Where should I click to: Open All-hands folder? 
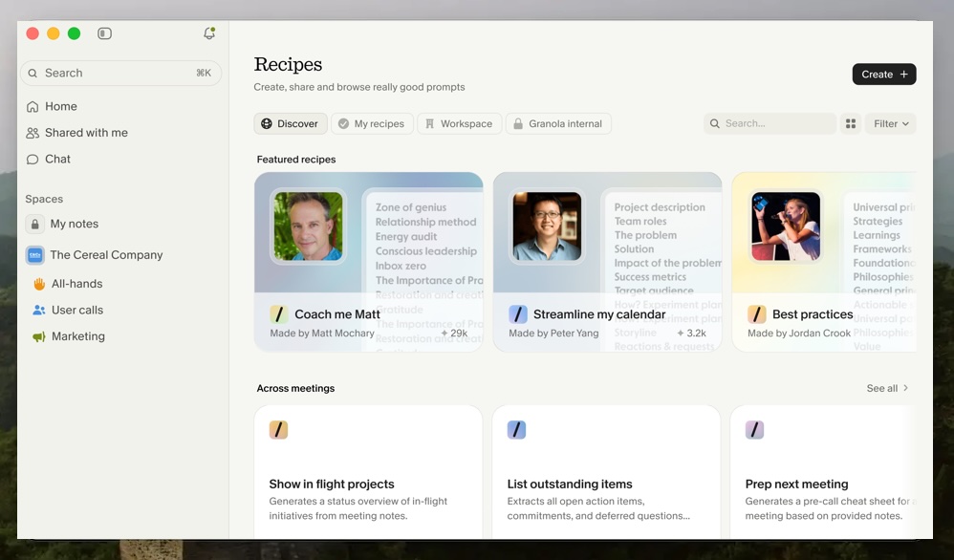pos(76,283)
